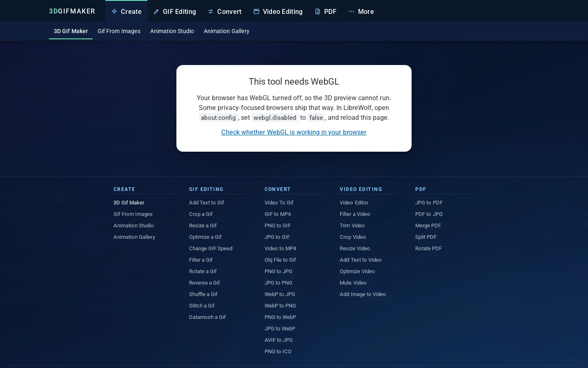
Task: Click the swap arrows icon beside Convert
Action: (211, 11)
